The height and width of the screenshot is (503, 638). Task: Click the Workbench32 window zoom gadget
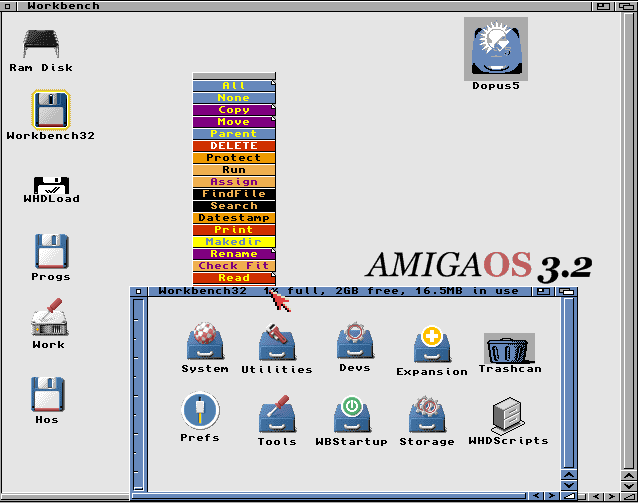(543, 291)
